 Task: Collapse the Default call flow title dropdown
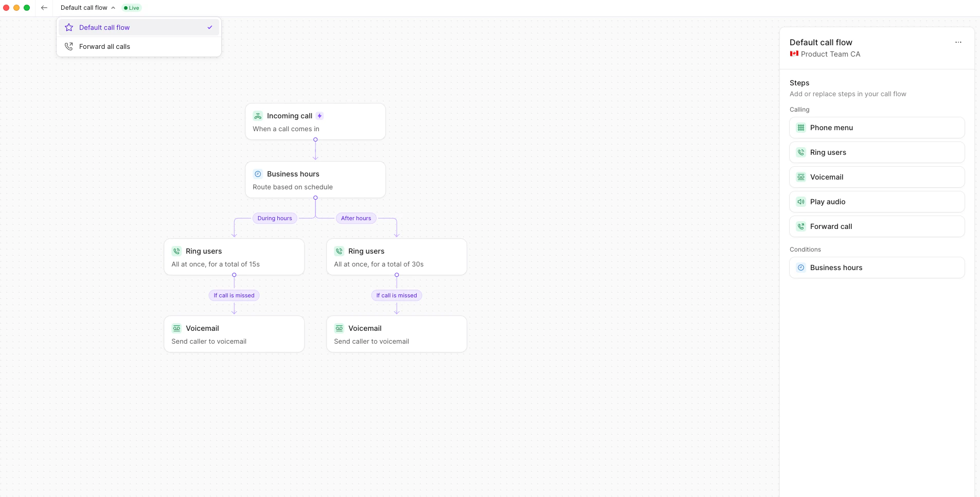click(113, 8)
